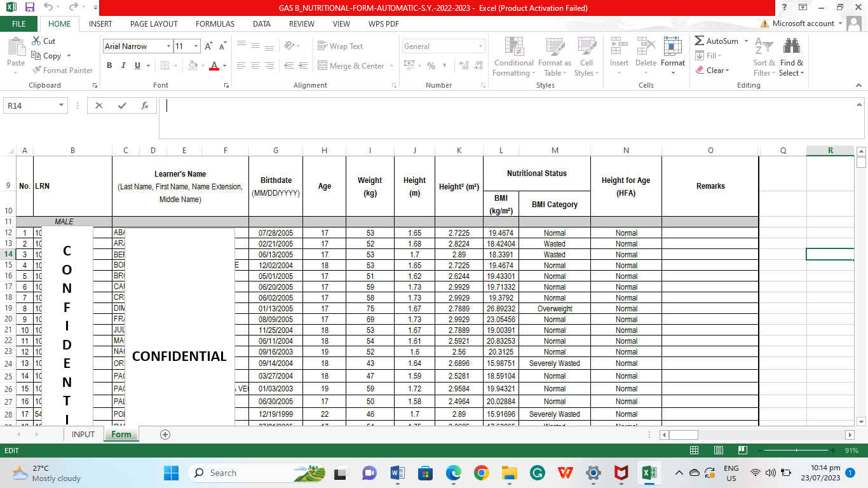The image size is (868, 488).
Task: Confirm the formula bar entry
Action: 122,105
